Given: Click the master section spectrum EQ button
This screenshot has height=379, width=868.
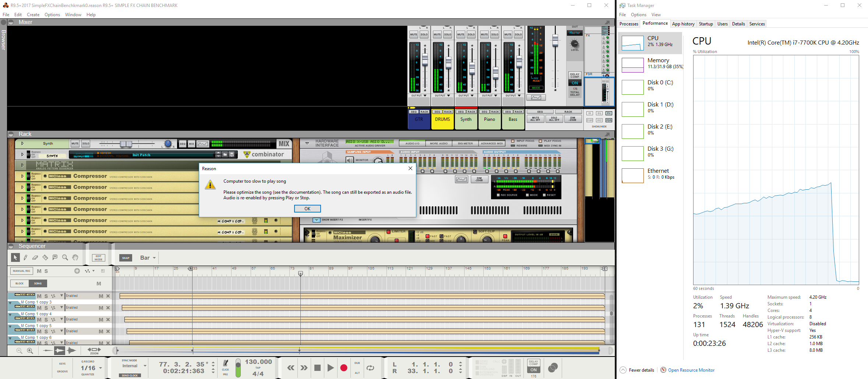Looking at the screenshot, I should click(536, 98).
